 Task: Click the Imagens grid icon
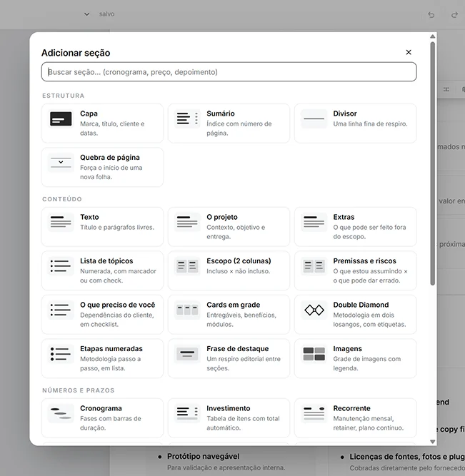pyautogui.click(x=314, y=354)
